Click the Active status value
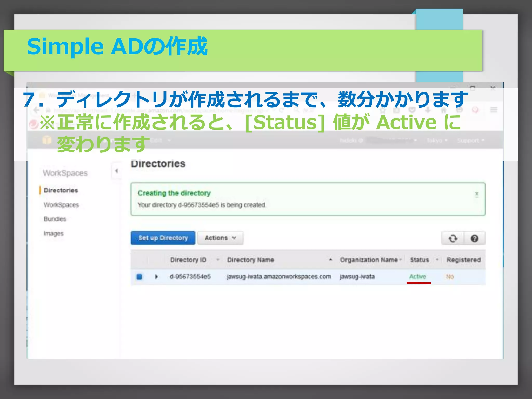 [x=418, y=277]
